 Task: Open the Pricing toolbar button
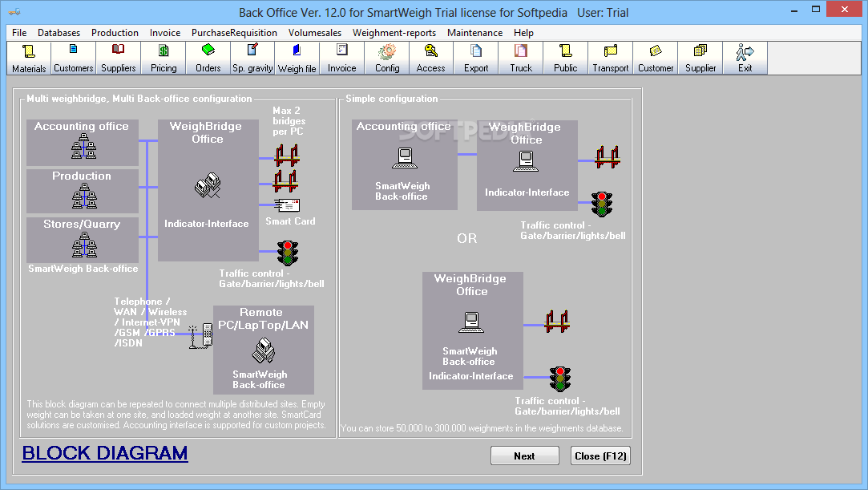pyautogui.click(x=164, y=58)
